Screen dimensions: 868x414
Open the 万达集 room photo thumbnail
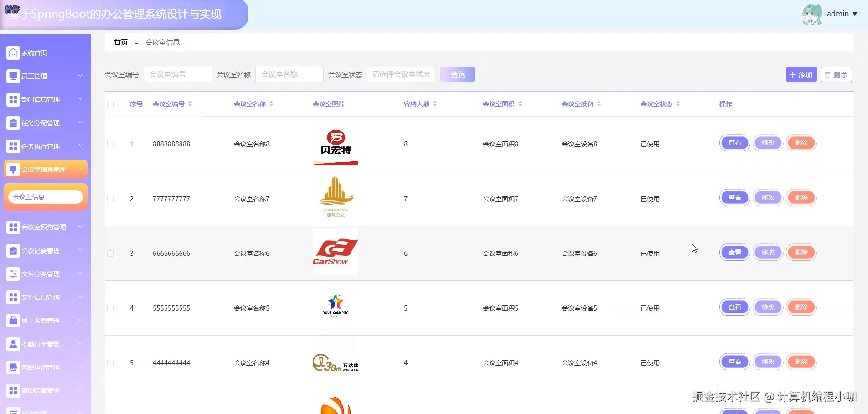[x=336, y=363]
